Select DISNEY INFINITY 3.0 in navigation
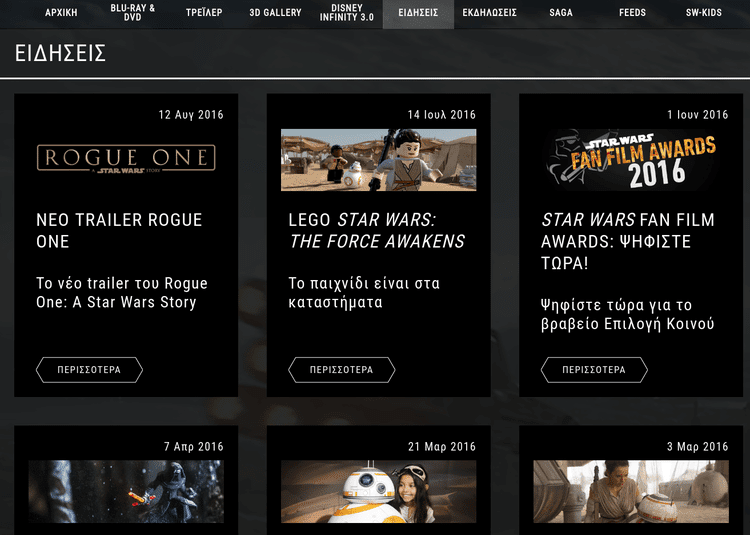This screenshot has height=535, width=750. point(347,13)
